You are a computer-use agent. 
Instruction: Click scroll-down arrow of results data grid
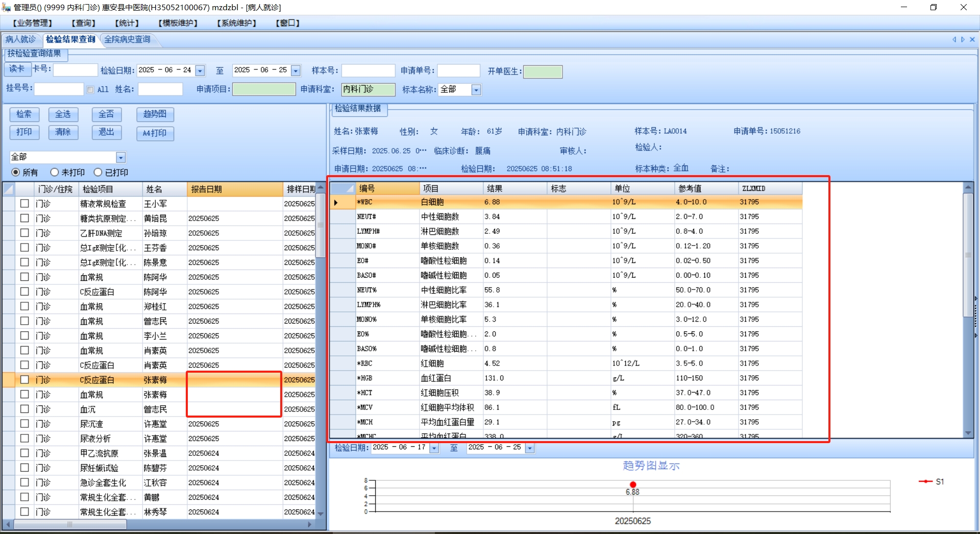[968, 433]
